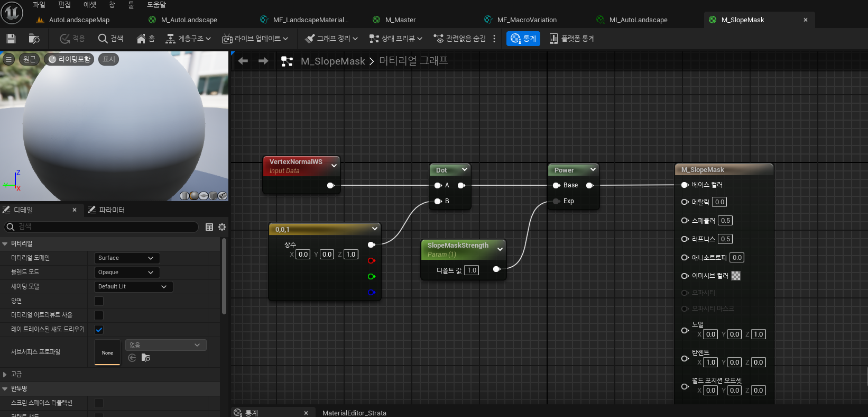Open the File (파일) menu
Viewport: 868px width, 417px height.
pos(39,5)
